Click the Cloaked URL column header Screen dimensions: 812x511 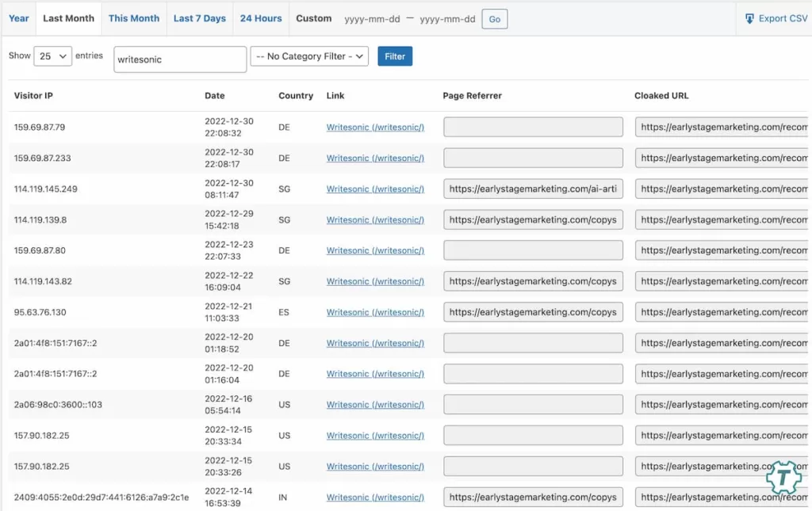[x=661, y=96]
